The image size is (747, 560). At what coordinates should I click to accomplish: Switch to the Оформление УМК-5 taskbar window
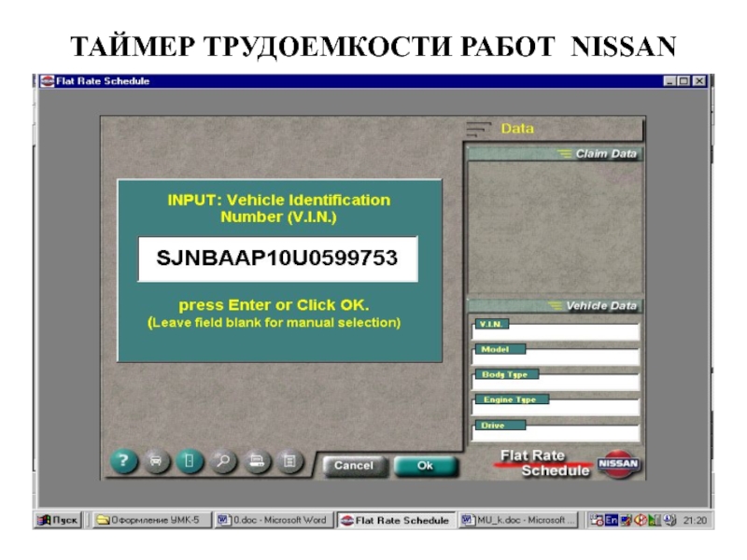tap(152, 520)
